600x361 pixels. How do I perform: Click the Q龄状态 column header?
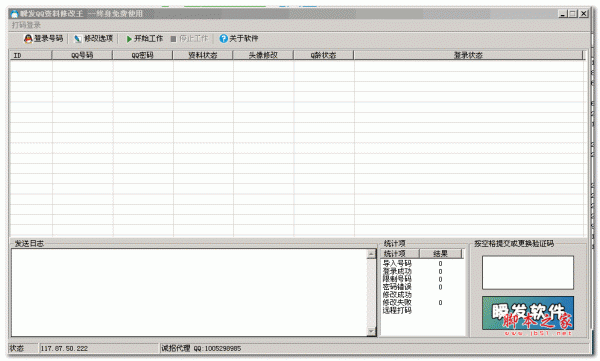coord(324,55)
